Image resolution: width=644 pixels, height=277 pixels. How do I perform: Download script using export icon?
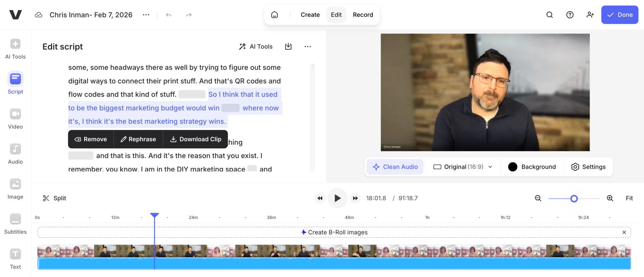click(288, 47)
